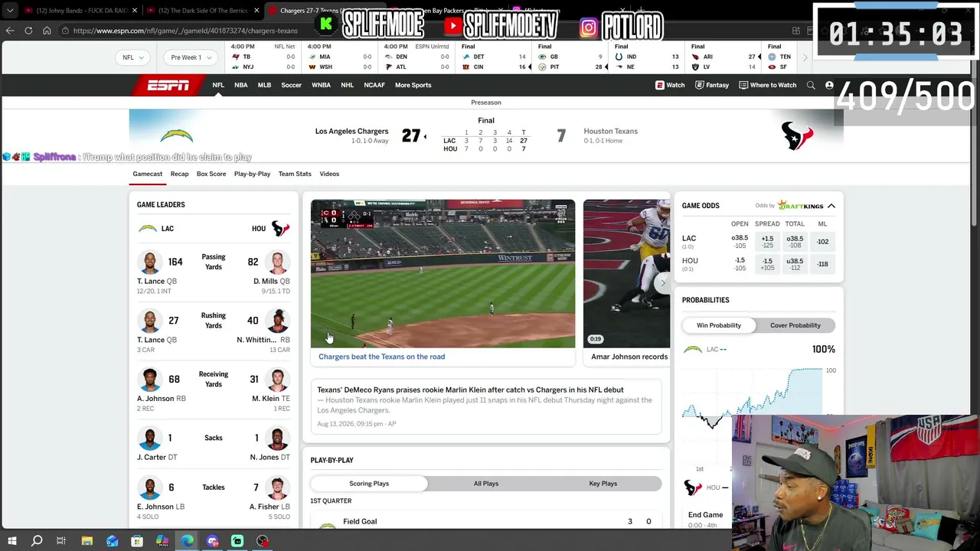980x551 pixels.
Task: Open the Soccer menu in ESPN nav
Action: (291, 85)
